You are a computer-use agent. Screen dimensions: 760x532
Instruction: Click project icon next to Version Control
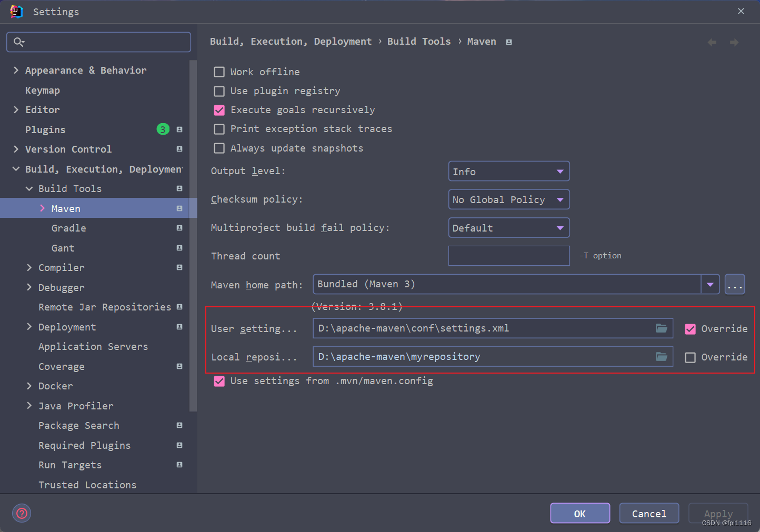[x=179, y=149]
